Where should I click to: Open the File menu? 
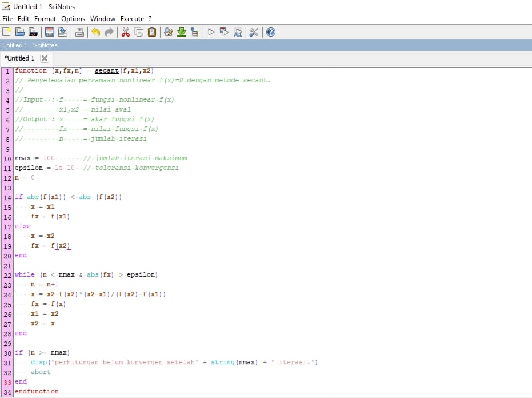click(x=7, y=19)
